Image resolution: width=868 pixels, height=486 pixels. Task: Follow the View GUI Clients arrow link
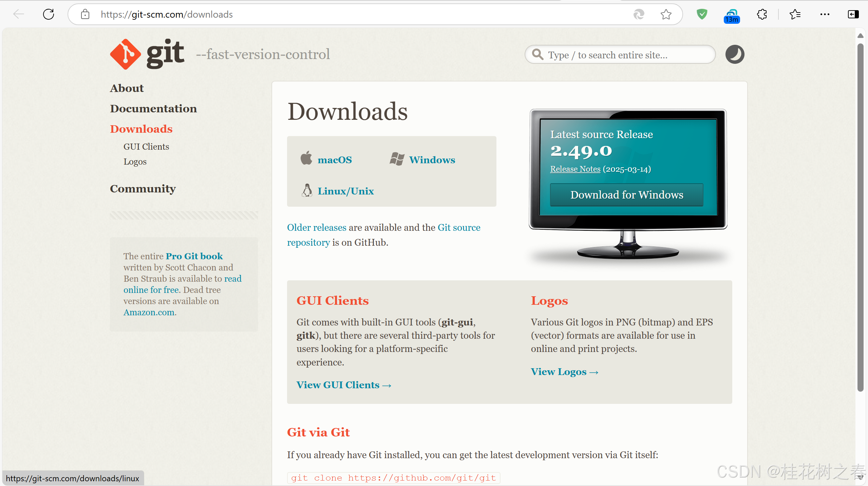(344, 385)
